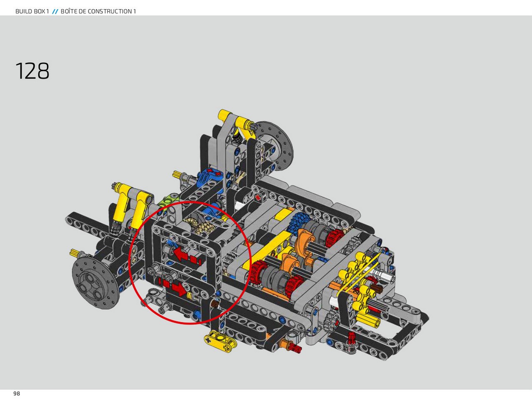532x405 pixels.
Task: Click the BUILD BOX 1 header text
Action: click(32, 11)
